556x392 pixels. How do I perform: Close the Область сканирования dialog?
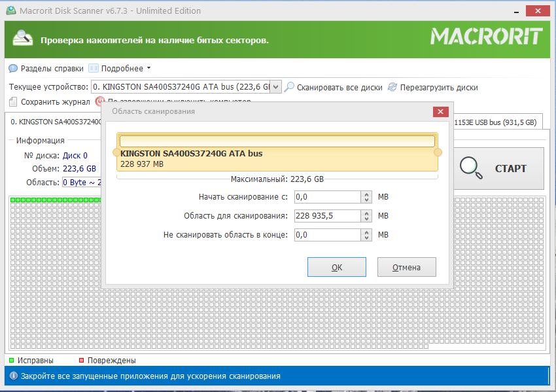440,111
